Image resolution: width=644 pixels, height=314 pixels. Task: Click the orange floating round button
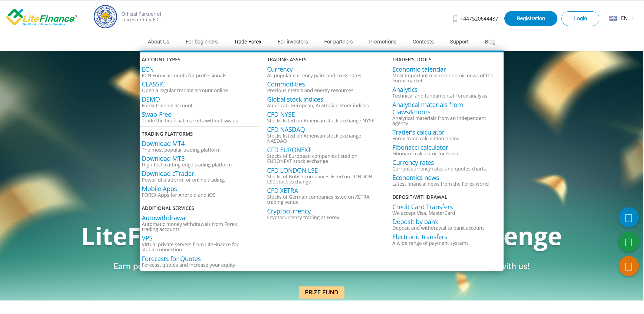[629, 266]
